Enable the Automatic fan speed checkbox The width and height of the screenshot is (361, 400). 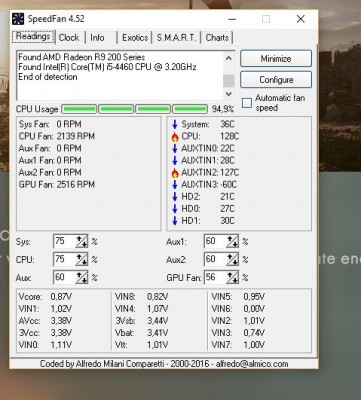pyautogui.click(x=247, y=103)
